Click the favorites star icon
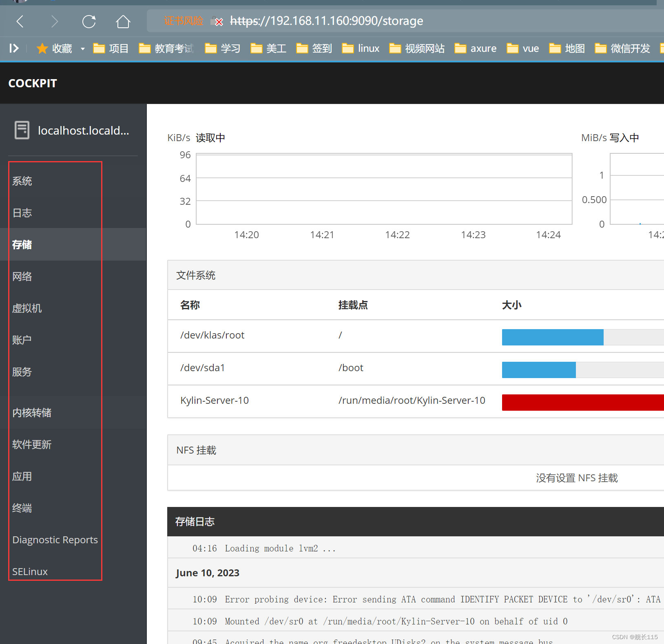The width and height of the screenshot is (664, 644). (x=42, y=48)
